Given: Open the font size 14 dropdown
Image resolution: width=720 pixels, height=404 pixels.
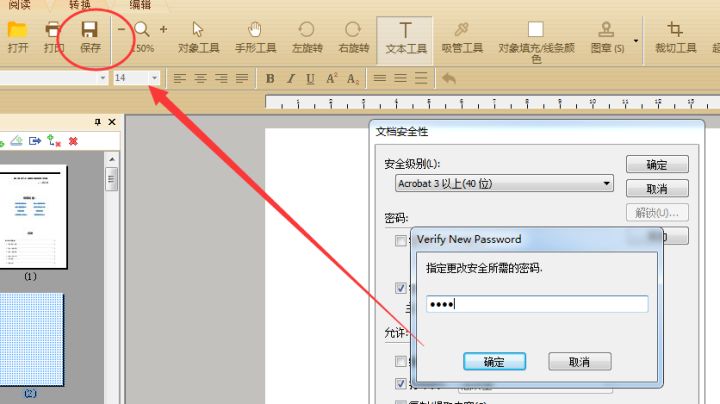Looking at the screenshot, I should pyautogui.click(x=154, y=78).
